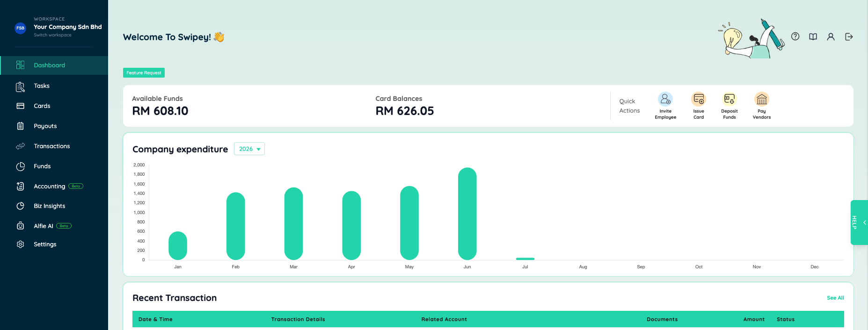Image resolution: width=868 pixels, height=330 pixels.
Task: Click the Pay Vendors bank icon
Action: click(x=761, y=99)
